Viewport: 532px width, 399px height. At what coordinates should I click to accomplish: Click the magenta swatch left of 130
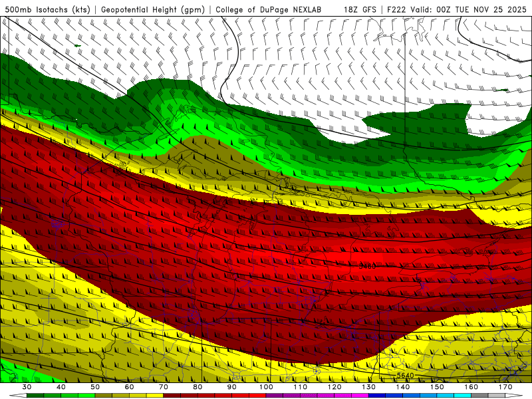pos(360,396)
